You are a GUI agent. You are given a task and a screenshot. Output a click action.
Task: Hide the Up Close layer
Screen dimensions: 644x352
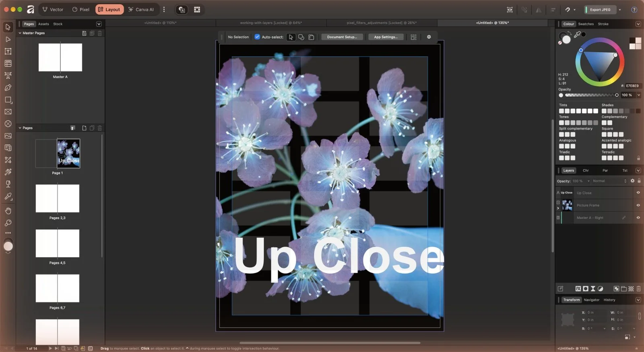[638, 193]
